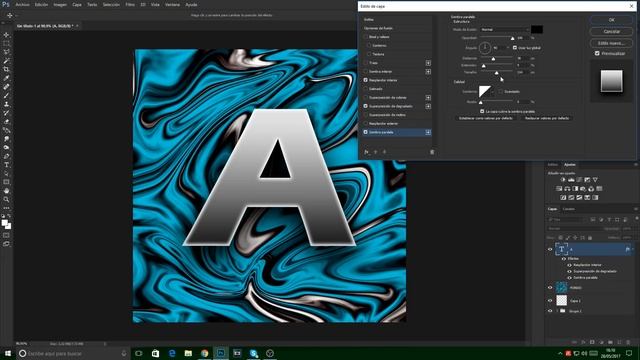Open the layer kind filter dropdown
The image size is (640, 360).
tap(567, 220)
